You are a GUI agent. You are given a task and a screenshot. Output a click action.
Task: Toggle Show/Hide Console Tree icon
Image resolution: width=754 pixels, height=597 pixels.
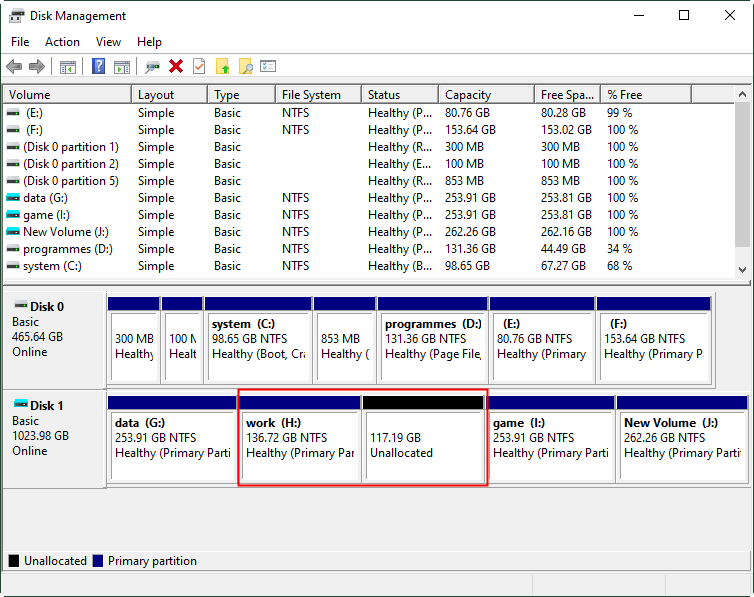(x=68, y=67)
